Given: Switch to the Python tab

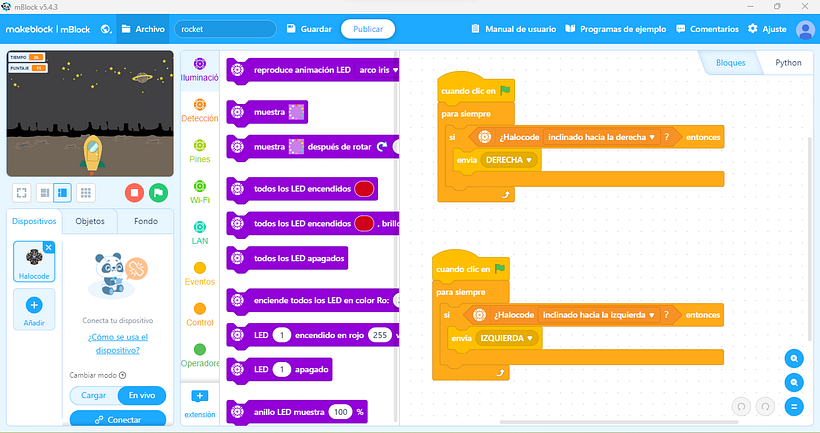Looking at the screenshot, I should pos(788,63).
